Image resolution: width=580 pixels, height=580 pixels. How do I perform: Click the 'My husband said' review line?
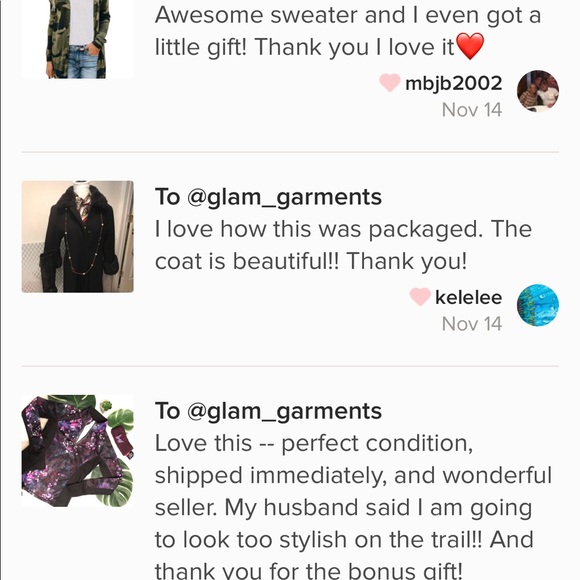click(343, 508)
